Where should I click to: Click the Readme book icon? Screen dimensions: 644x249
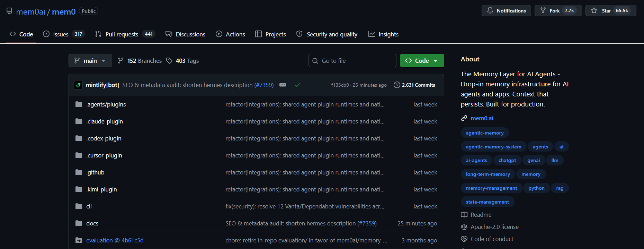tap(464, 215)
